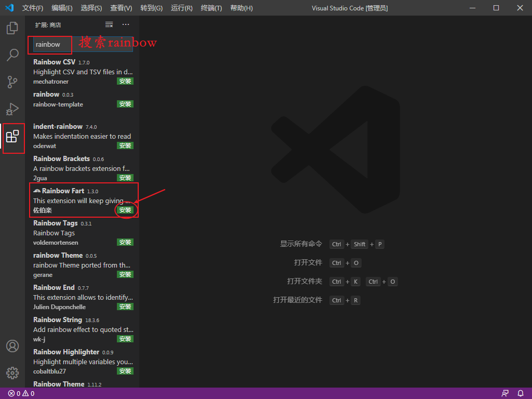532x399 pixels.
Task: Open the Explorer view in activity bar
Action: click(x=12, y=28)
